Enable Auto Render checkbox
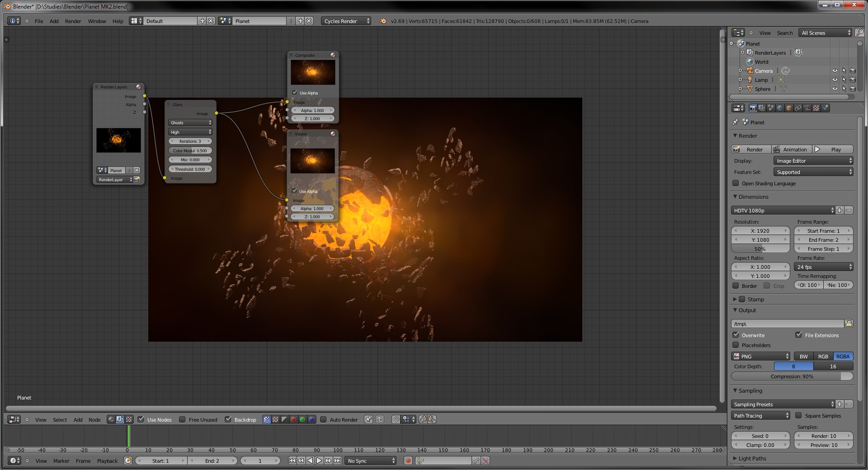 (323, 419)
